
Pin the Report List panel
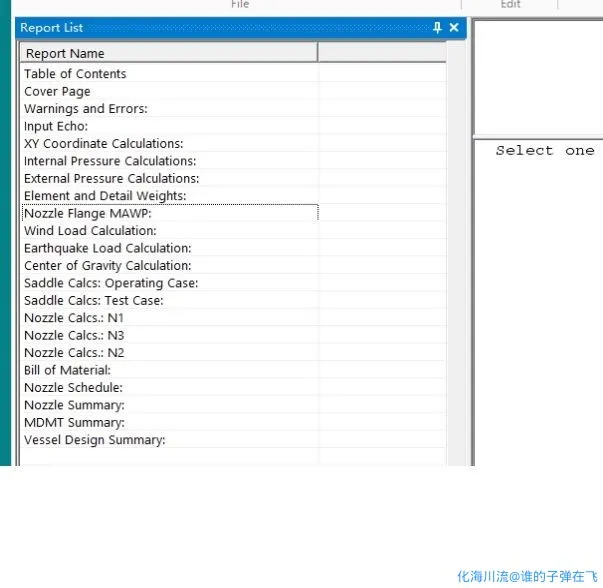[437, 28]
